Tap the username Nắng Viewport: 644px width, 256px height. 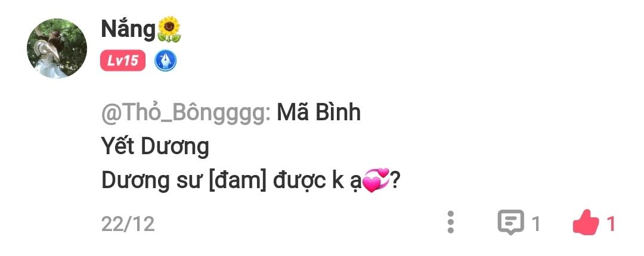point(128,30)
